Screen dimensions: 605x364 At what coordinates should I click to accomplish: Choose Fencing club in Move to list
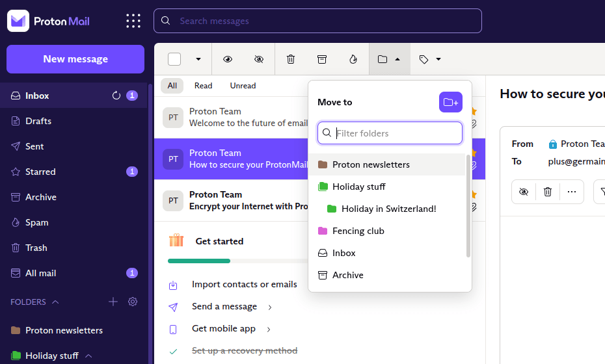tap(387, 231)
